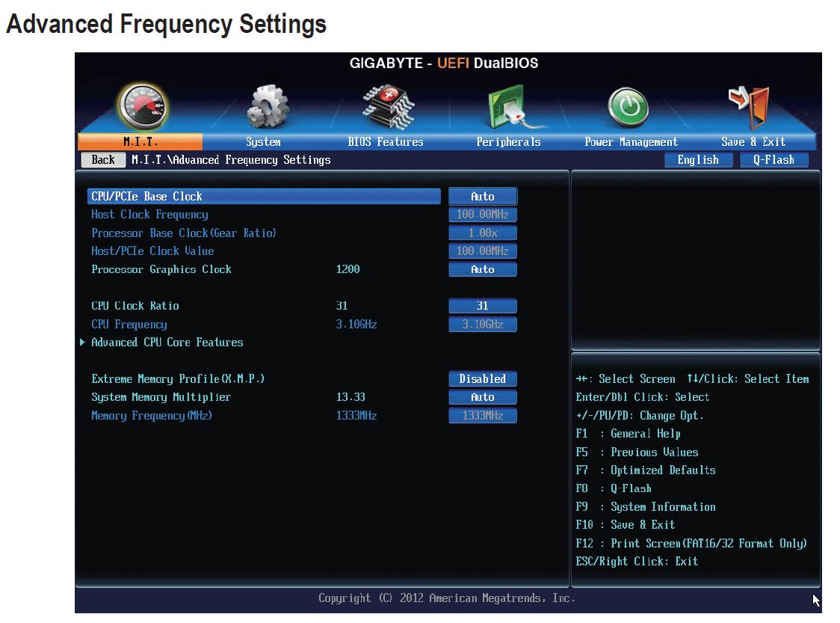
Task: Click the BIOS Features chip icon
Action: 389,107
